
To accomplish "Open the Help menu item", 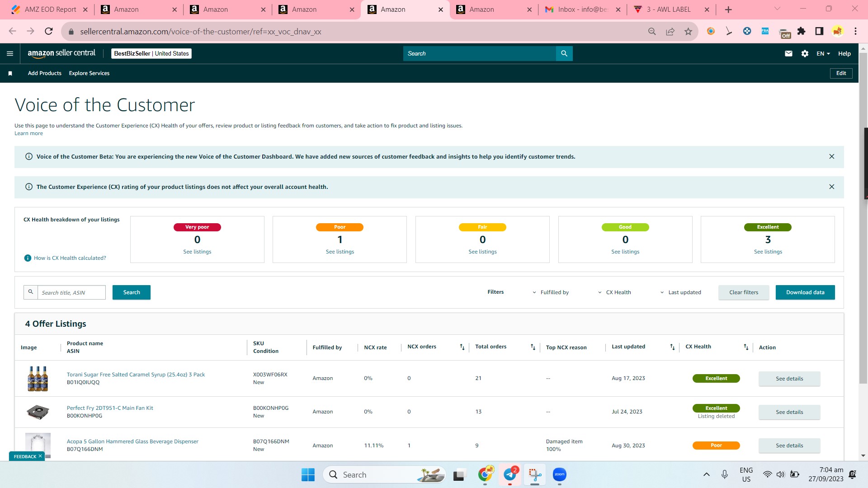I will pos(844,53).
